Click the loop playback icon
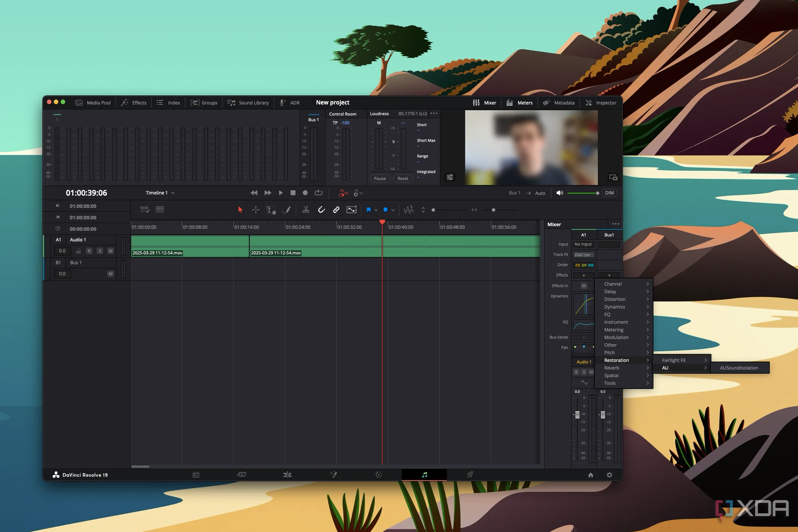The image size is (798, 532). tap(318, 193)
